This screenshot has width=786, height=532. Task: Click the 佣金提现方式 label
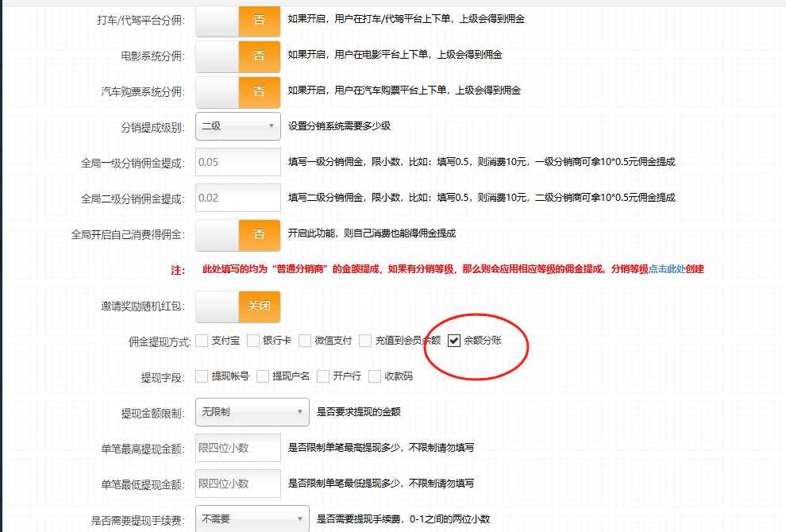point(160,342)
